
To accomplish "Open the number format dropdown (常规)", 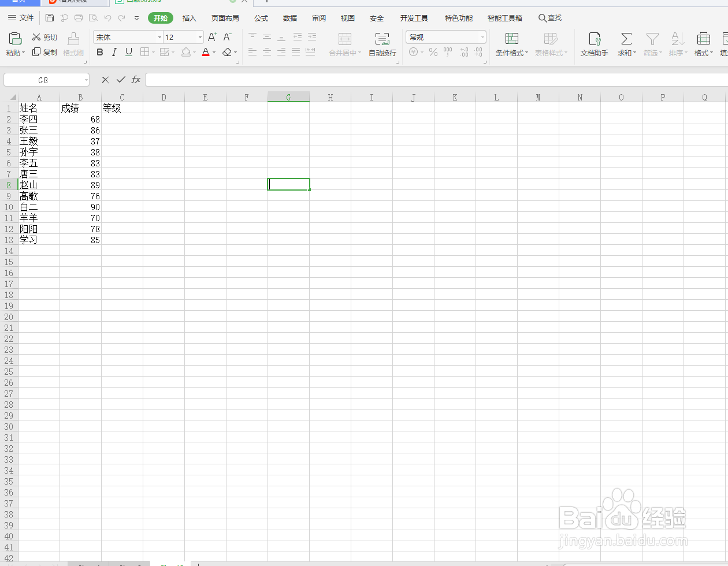I will [482, 37].
